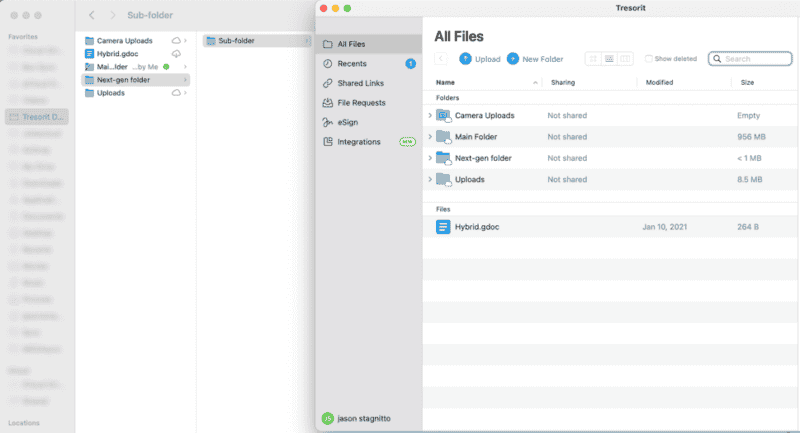
Task: Click the New Folder button
Action: click(535, 59)
